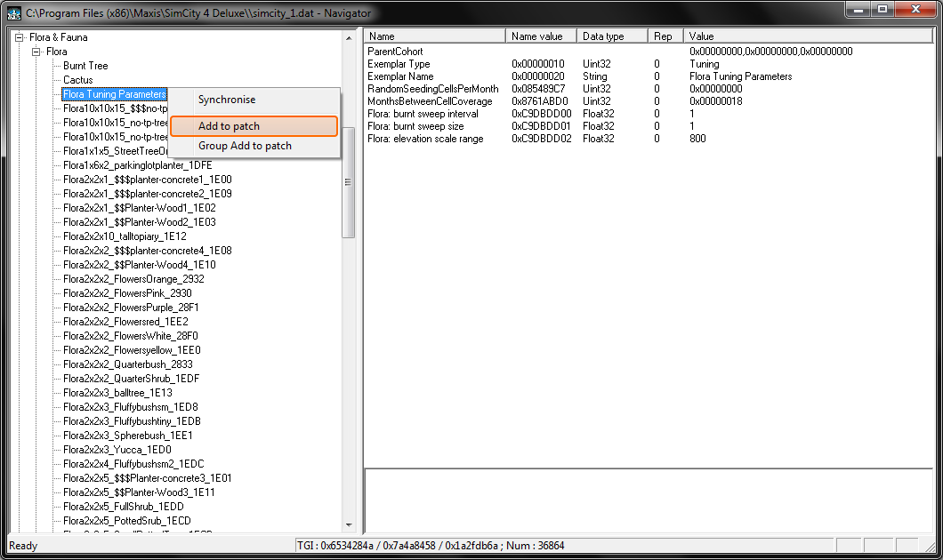
Task: Click tree scrollbar down arrow
Action: (x=349, y=524)
